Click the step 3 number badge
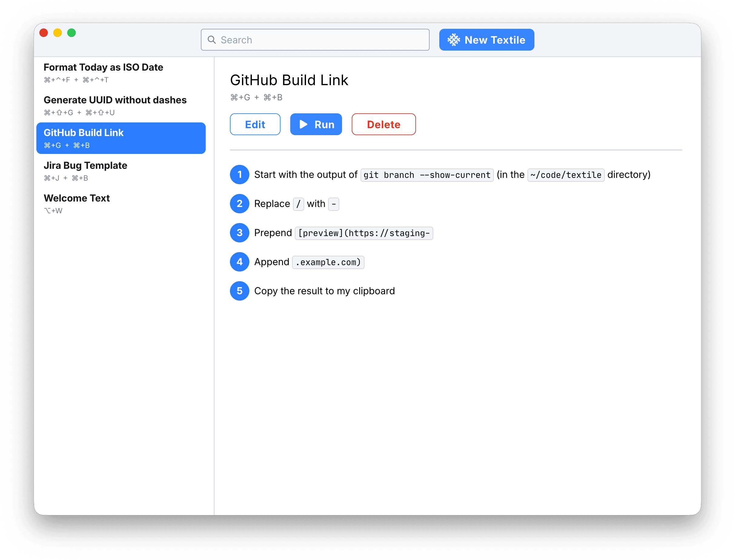 click(239, 233)
